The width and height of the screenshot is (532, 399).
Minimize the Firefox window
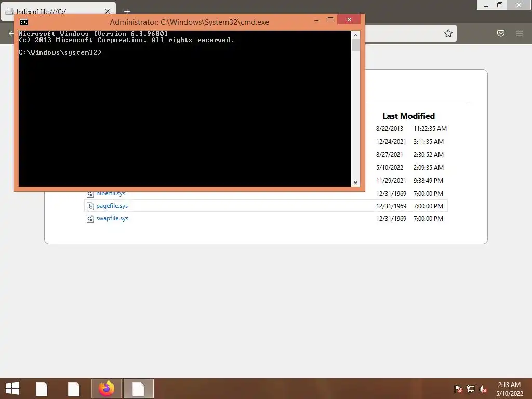486,5
